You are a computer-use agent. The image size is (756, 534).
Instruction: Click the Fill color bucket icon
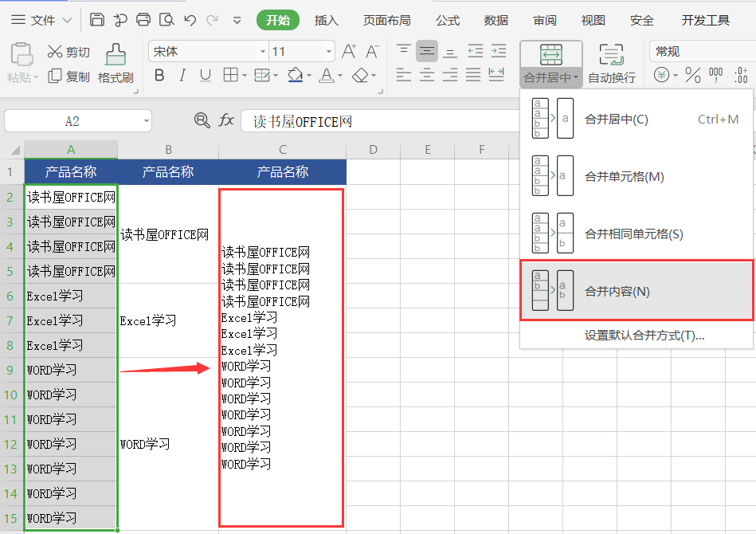[295, 75]
